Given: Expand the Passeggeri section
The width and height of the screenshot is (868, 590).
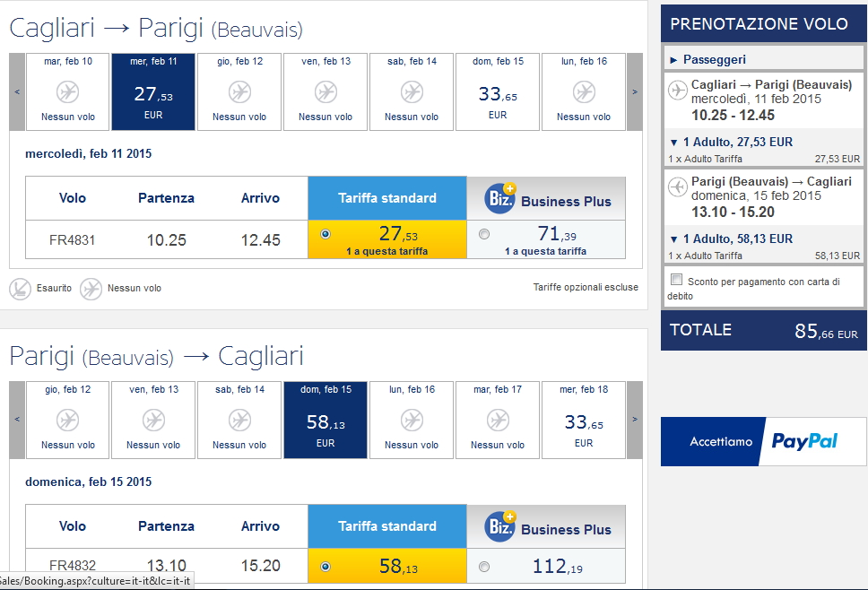Looking at the screenshot, I should tap(674, 59).
